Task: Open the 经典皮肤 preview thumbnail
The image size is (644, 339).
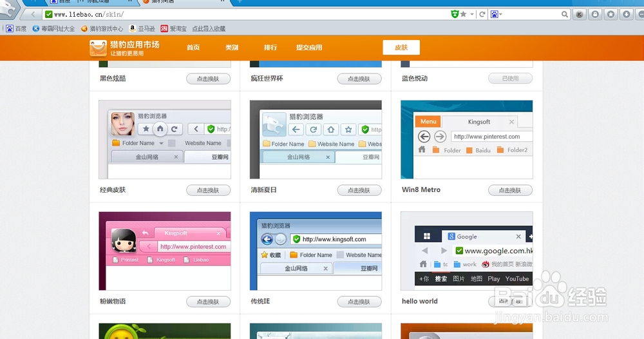Action: pyautogui.click(x=165, y=140)
